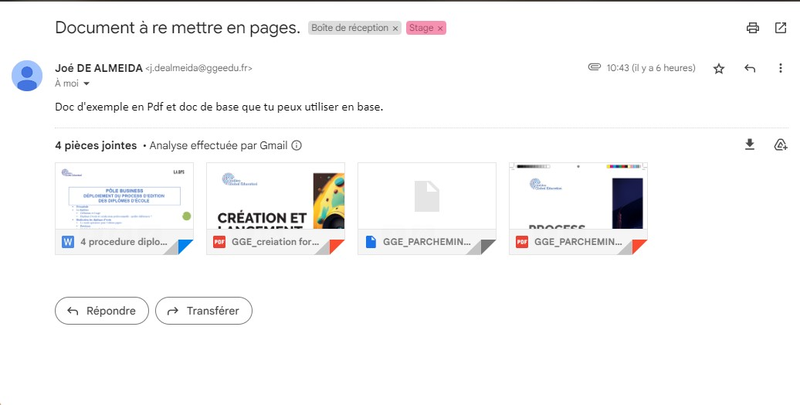Remove the Stage label
Viewport: 800px width, 405px height.
coord(440,29)
